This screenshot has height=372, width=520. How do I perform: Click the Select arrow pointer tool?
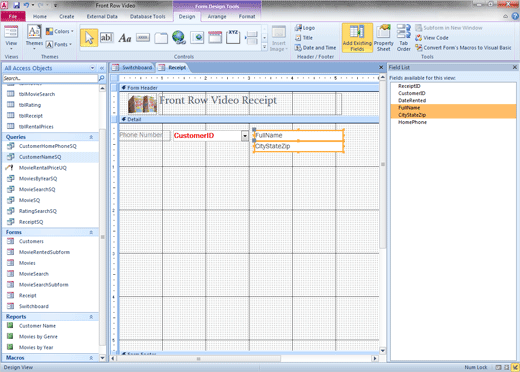(89, 38)
